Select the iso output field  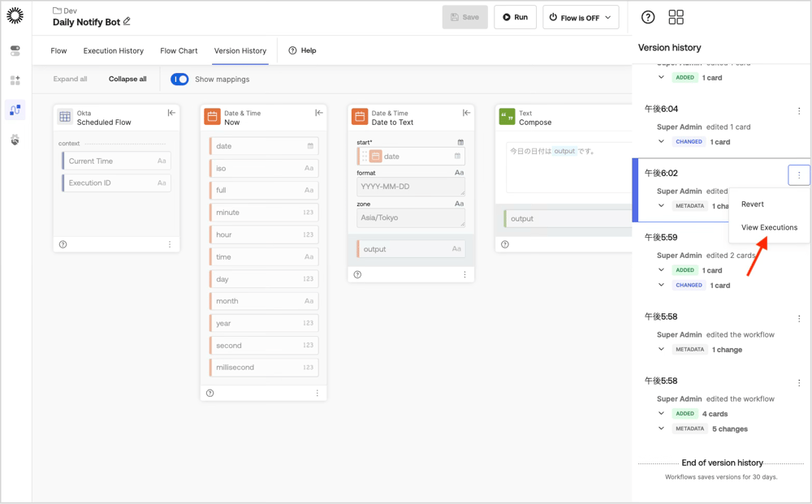click(x=264, y=168)
